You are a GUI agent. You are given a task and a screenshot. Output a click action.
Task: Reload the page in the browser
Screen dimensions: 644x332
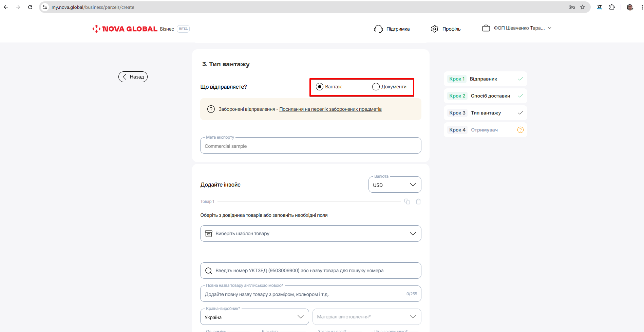(30, 7)
